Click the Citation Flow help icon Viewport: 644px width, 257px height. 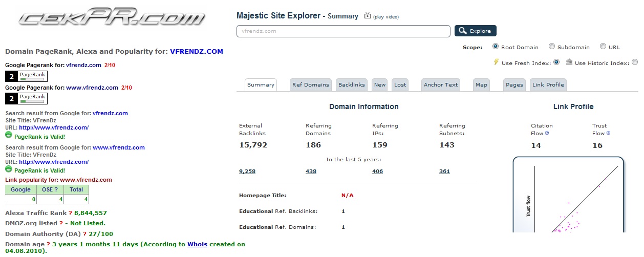(x=547, y=133)
